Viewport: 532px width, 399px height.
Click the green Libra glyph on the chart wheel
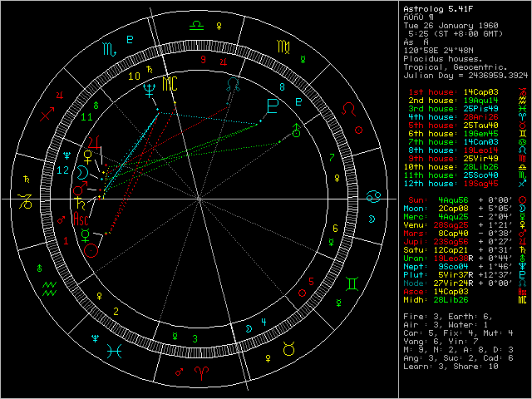pos(196,26)
